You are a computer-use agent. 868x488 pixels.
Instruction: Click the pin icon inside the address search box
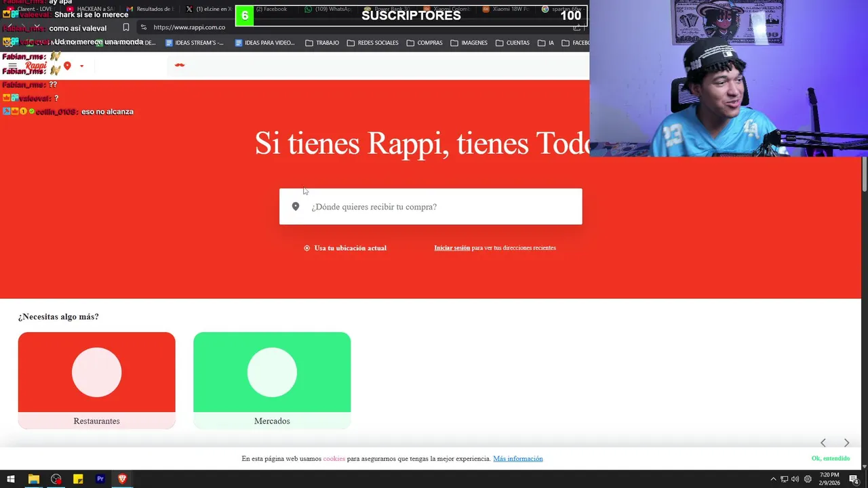pos(296,207)
